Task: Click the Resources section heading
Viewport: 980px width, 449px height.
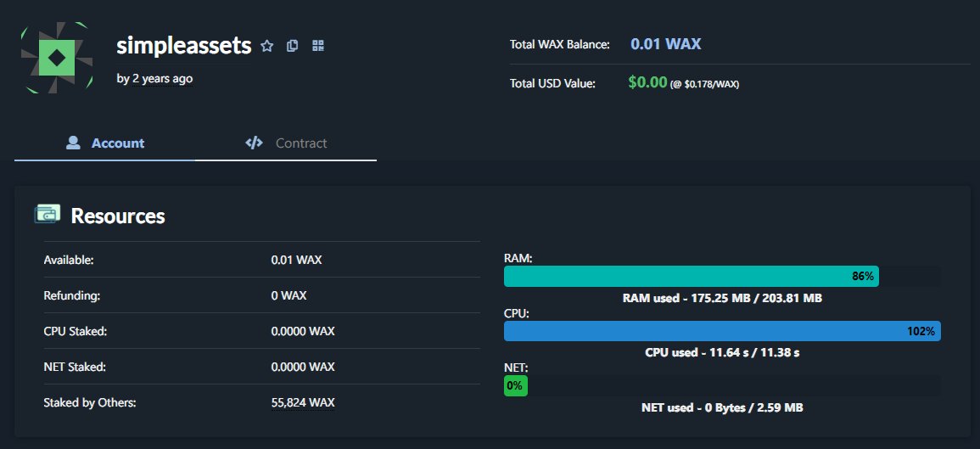Action: coord(118,216)
